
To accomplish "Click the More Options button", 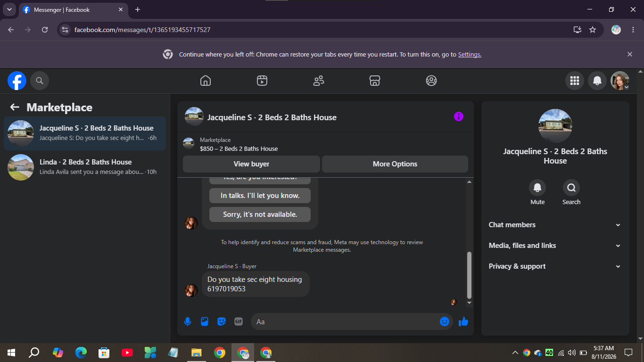I will pyautogui.click(x=395, y=164).
